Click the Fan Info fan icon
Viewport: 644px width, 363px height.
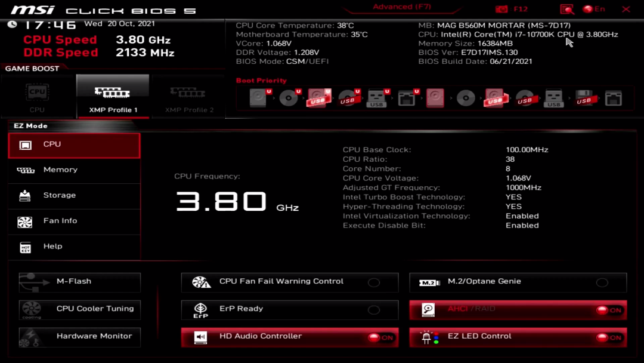(25, 222)
